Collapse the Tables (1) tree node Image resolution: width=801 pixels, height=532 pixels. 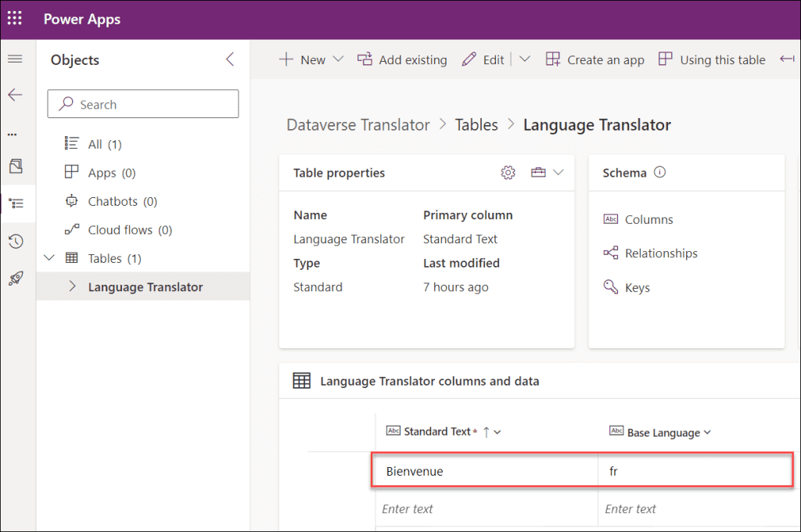(x=49, y=257)
